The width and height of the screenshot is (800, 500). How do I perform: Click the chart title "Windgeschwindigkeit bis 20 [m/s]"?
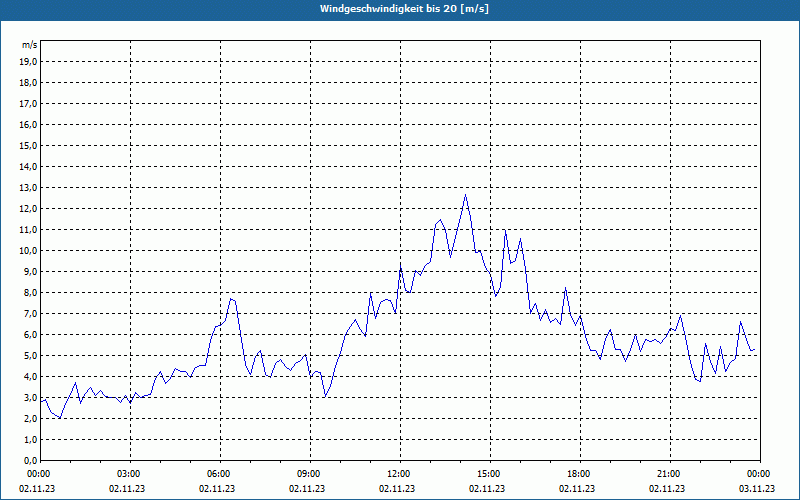tap(404, 9)
